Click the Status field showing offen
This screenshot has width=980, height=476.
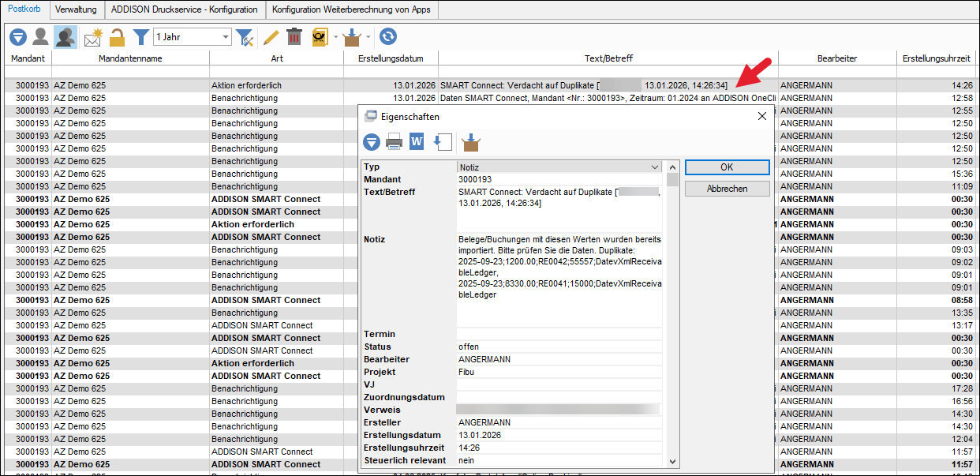(x=559, y=347)
